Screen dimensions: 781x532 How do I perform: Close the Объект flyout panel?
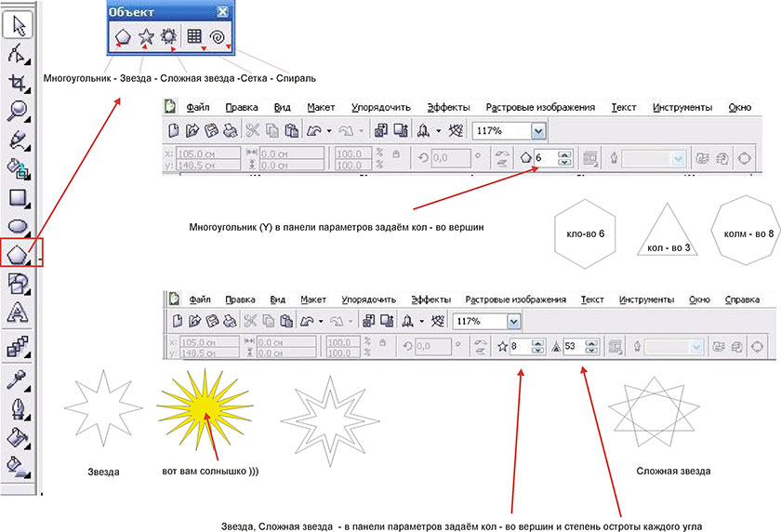point(222,12)
